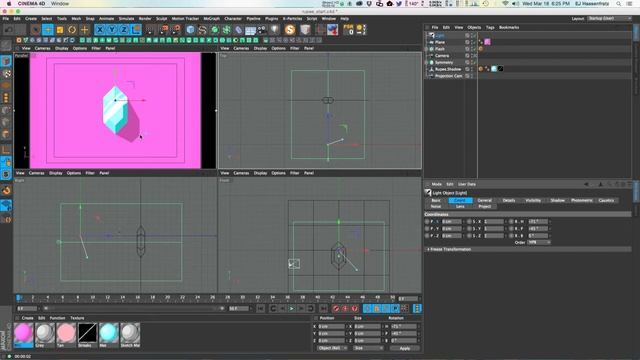
Task: Click the Undo arrow icon
Action: point(8,30)
